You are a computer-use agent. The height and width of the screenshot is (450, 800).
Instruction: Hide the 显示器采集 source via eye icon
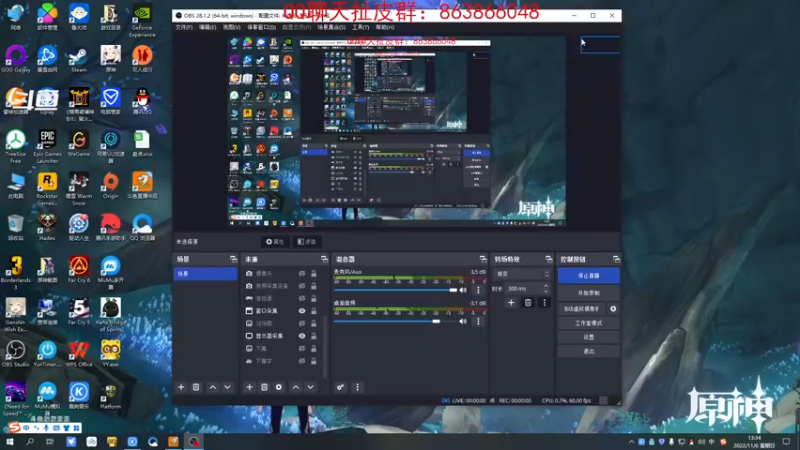302,336
